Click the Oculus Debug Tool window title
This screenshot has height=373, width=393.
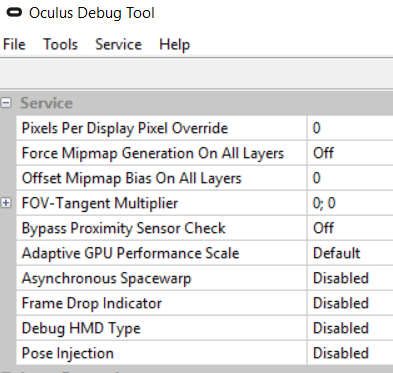pyautogui.click(x=92, y=13)
